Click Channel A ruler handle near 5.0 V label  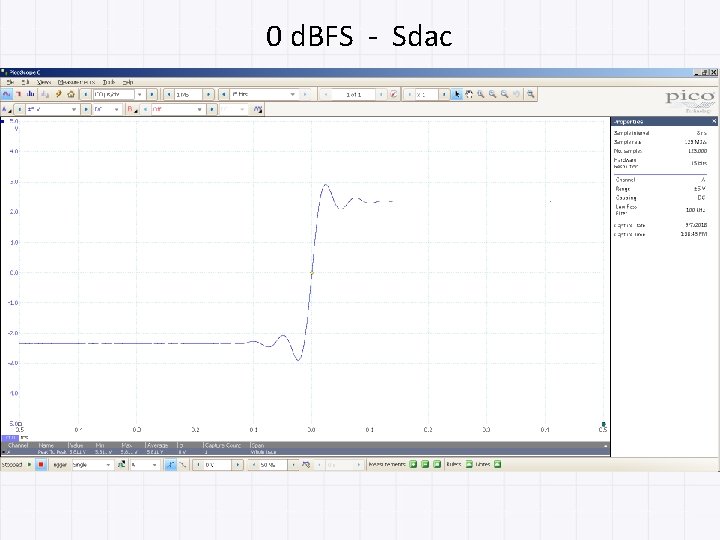pos(2,121)
